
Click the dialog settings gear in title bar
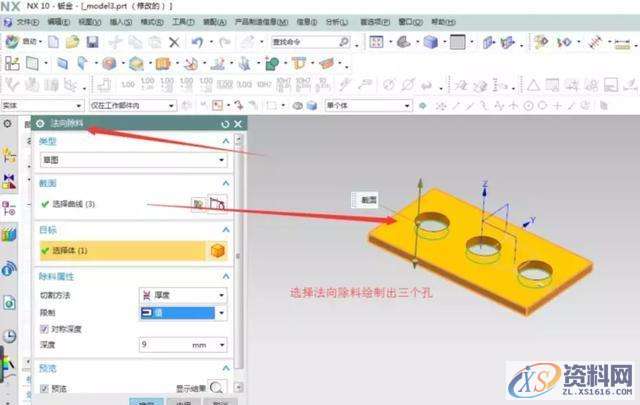click(40, 123)
